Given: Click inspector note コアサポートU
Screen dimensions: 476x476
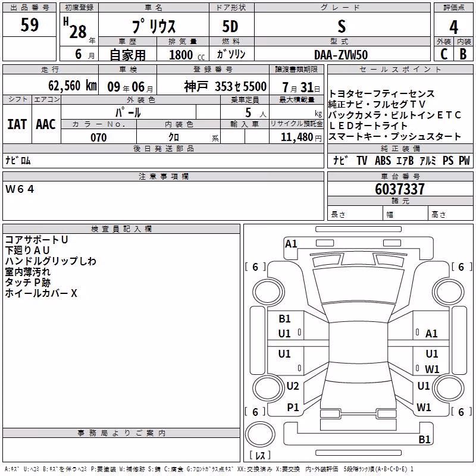Looking at the screenshot, I should pos(36,240).
